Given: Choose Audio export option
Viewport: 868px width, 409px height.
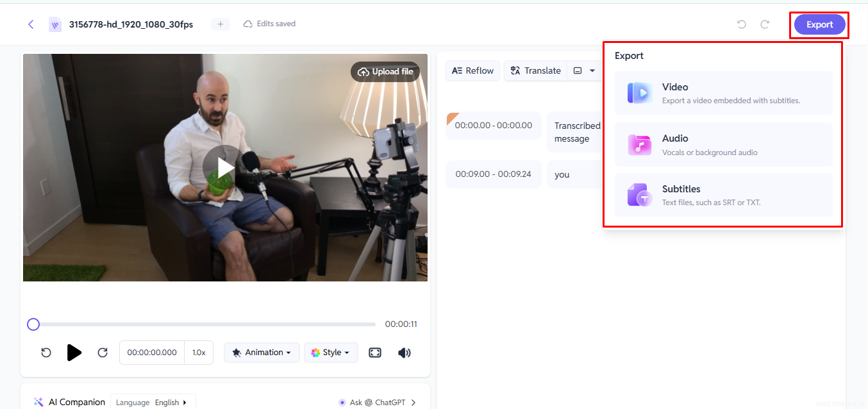Looking at the screenshot, I should tap(723, 144).
